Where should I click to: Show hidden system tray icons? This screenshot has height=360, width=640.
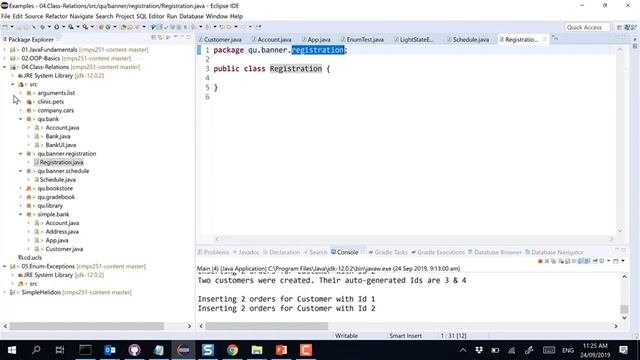(x=463, y=350)
